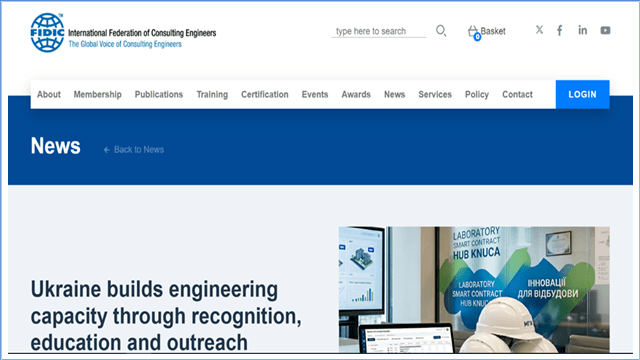Open the About menu
This screenshot has width=640, height=360.
[49, 94]
